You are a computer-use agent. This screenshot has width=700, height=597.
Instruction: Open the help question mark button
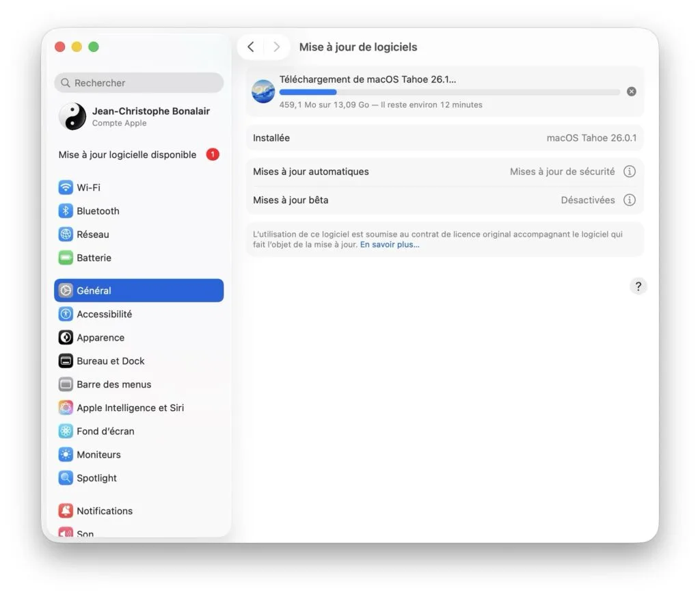pyautogui.click(x=638, y=286)
